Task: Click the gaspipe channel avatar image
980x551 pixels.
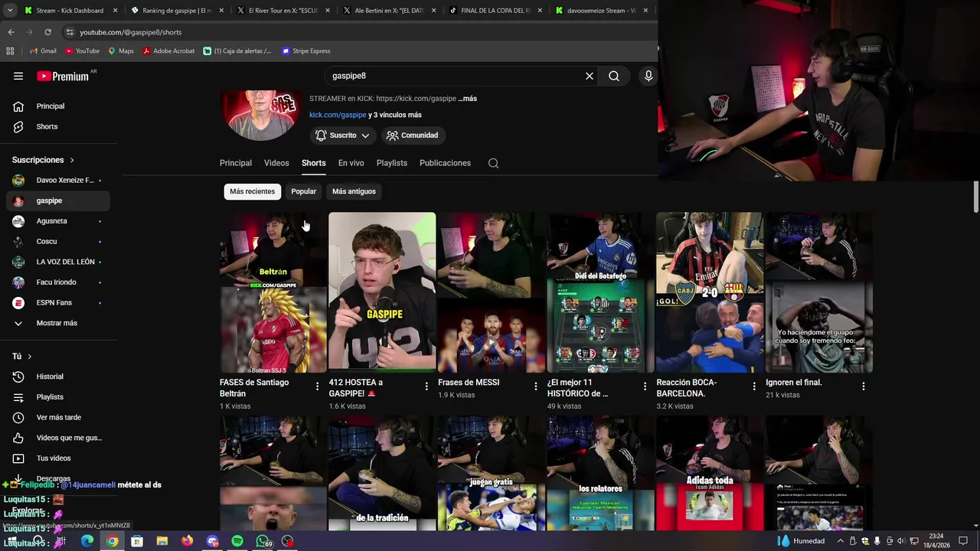Action: tap(261, 115)
